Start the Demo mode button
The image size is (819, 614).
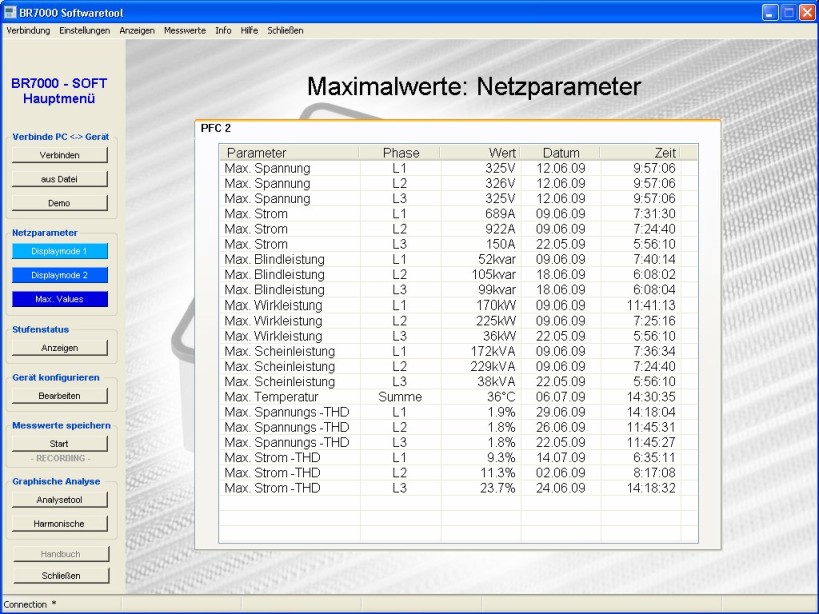(x=60, y=203)
